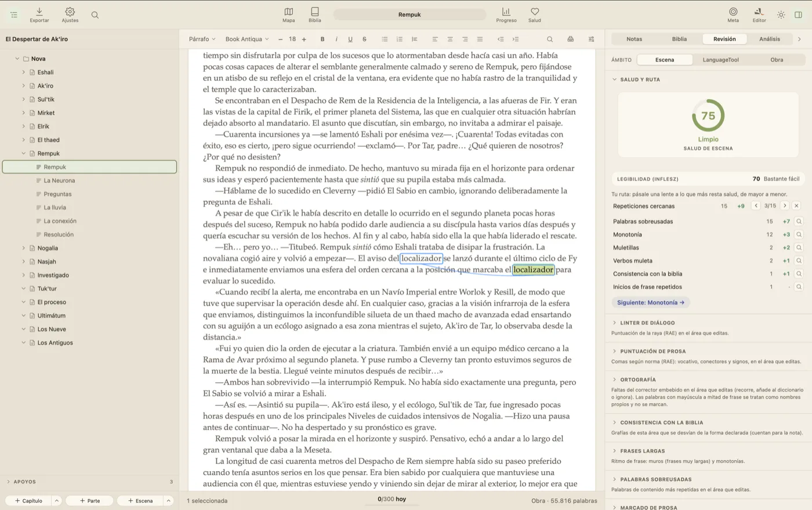Center align text
Image resolution: width=812 pixels, height=510 pixels.
[450, 39]
